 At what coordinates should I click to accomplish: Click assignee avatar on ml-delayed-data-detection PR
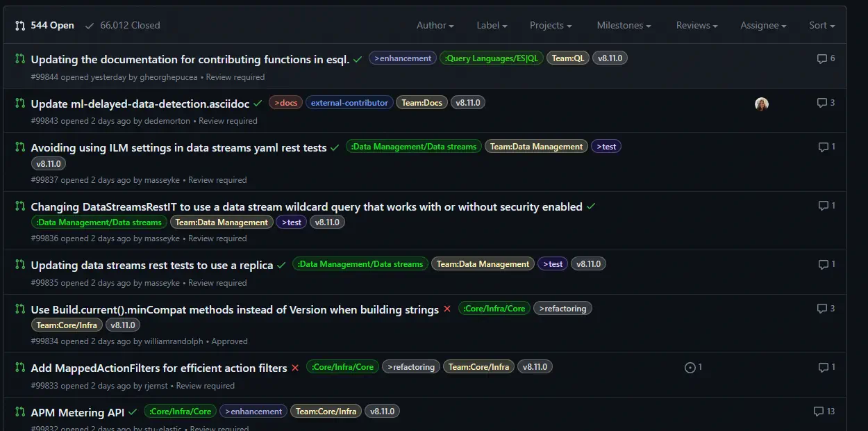(762, 104)
